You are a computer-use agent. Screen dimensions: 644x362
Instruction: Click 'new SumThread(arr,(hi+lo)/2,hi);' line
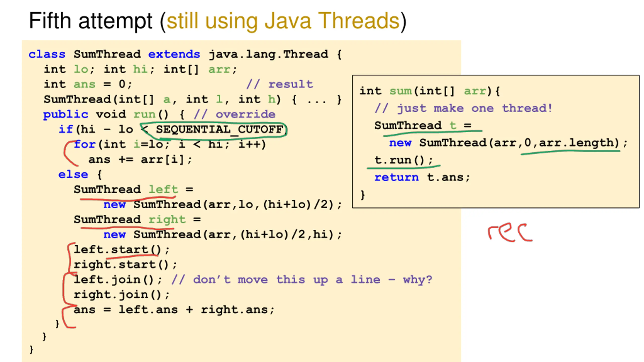pos(223,235)
